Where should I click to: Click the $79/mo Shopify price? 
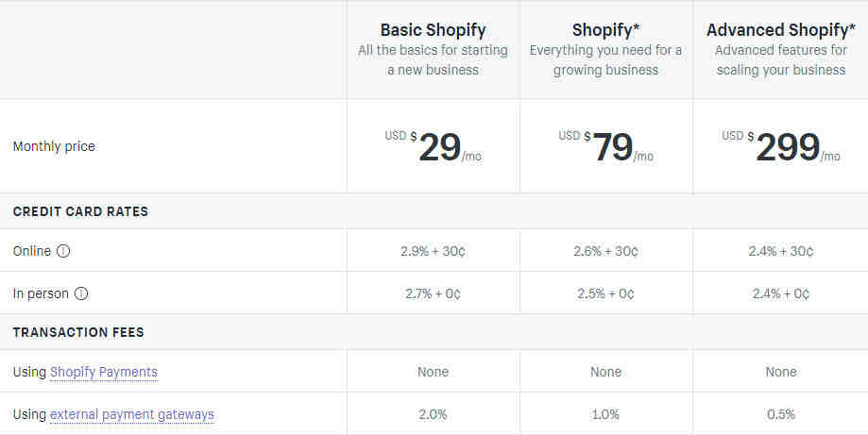605,147
